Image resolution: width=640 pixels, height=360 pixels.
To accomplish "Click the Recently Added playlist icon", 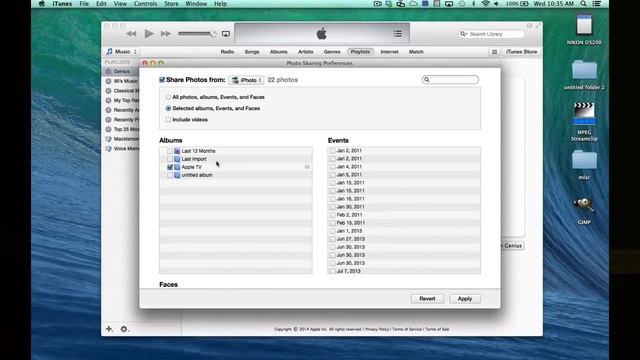I will [108, 110].
